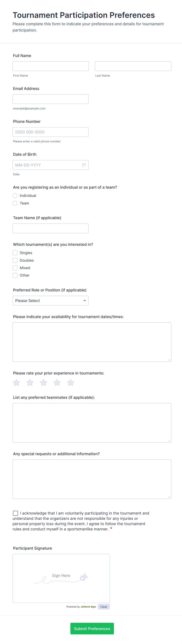Viewport: 182px width, 644px height.
Task: Check the Singles tournament box
Action: coord(15,253)
